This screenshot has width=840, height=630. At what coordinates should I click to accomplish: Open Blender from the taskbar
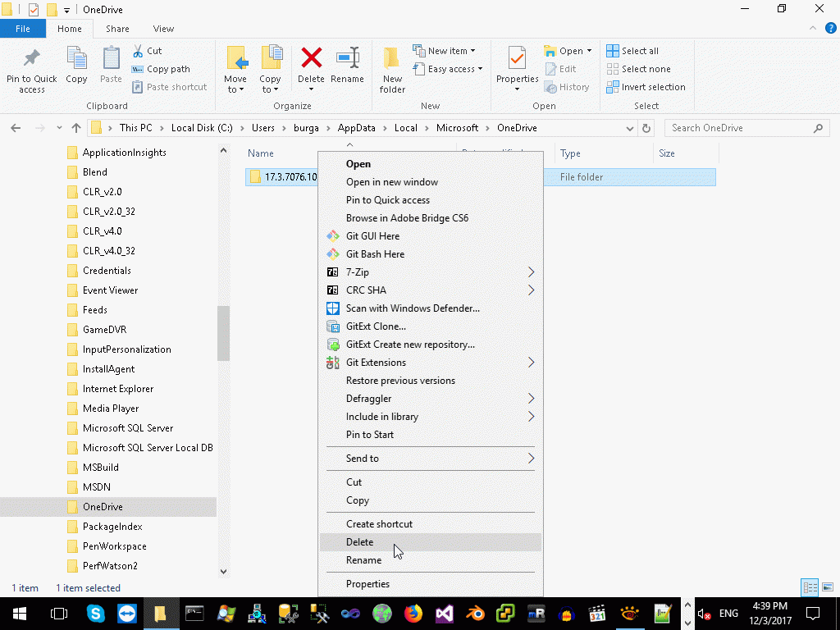475,614
